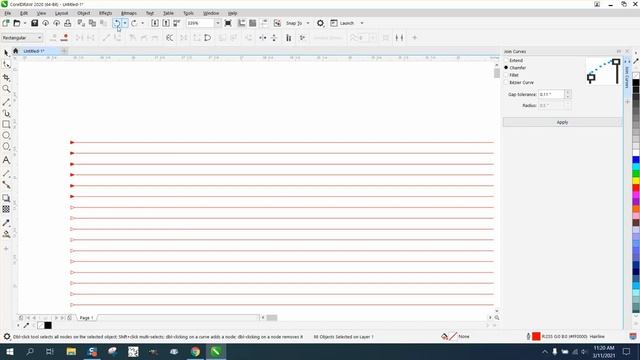The image size is (640, 360).
Task: Click the Undo icon
Action: point(117,23)
